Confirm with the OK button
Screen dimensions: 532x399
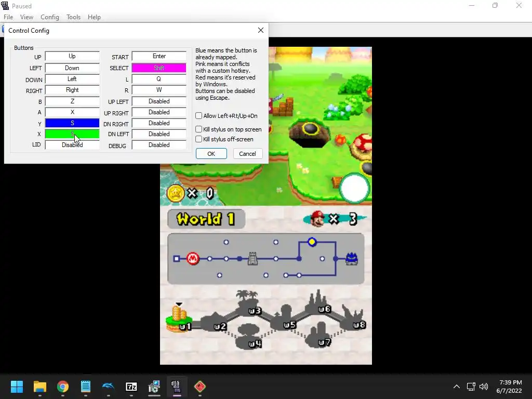(211, 154)
